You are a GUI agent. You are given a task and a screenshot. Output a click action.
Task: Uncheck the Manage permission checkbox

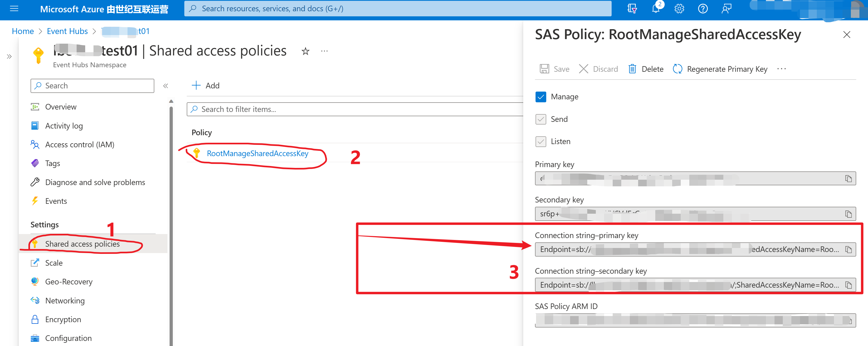540,97
